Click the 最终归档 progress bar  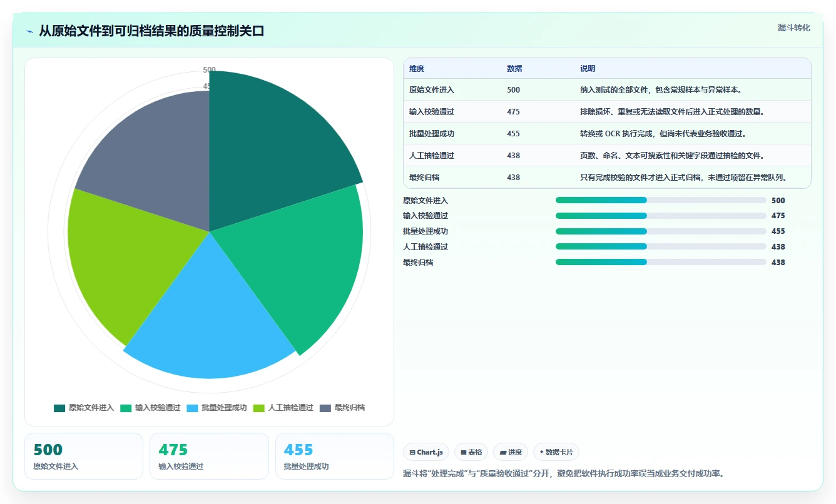coord(661,263)
